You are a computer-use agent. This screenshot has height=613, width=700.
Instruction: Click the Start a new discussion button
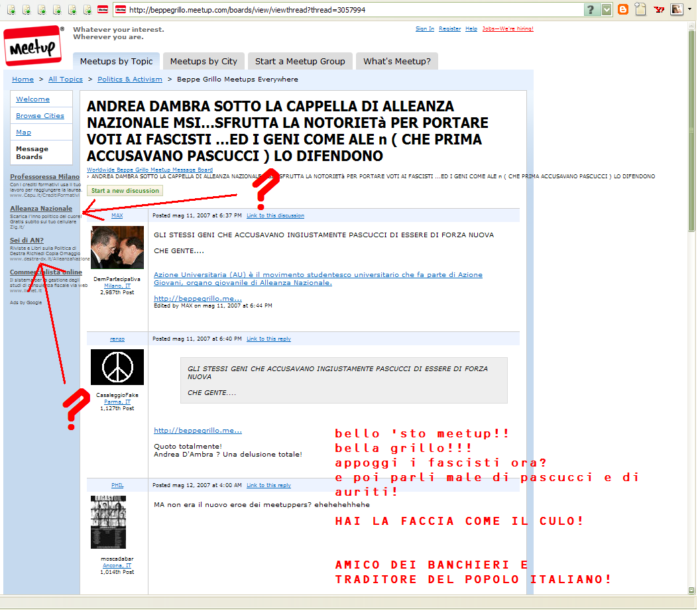pos(125,191)
